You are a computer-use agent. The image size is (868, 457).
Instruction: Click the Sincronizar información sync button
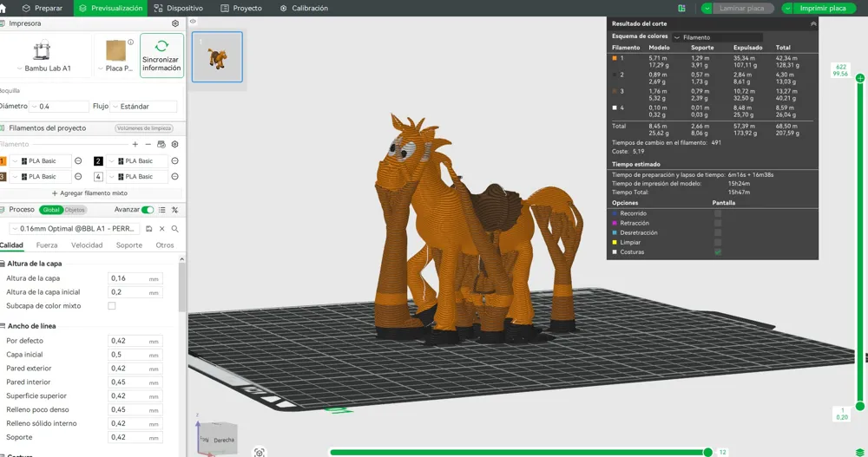tap(161, 55)
